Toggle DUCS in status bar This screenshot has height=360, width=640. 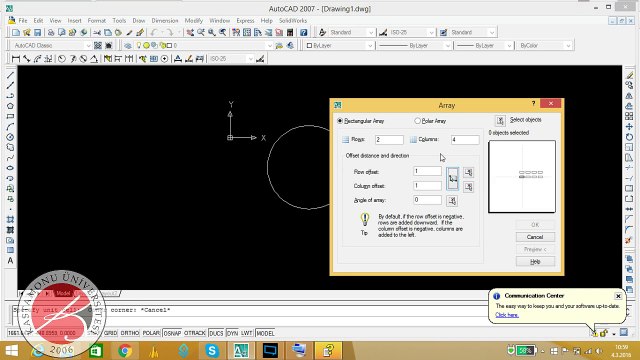pyautogui.click(x=216, y=333)
